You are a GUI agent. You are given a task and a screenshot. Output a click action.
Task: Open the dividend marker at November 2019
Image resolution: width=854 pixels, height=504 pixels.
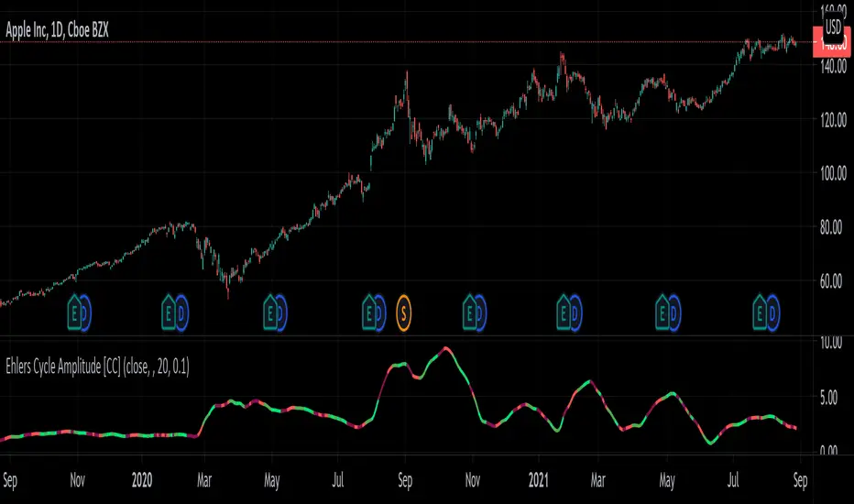85,312
